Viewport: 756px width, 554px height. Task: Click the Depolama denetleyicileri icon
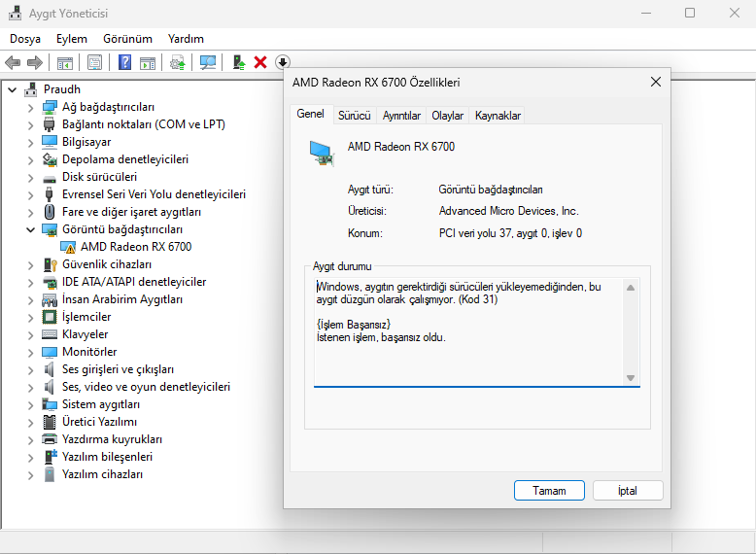(50, 159)
